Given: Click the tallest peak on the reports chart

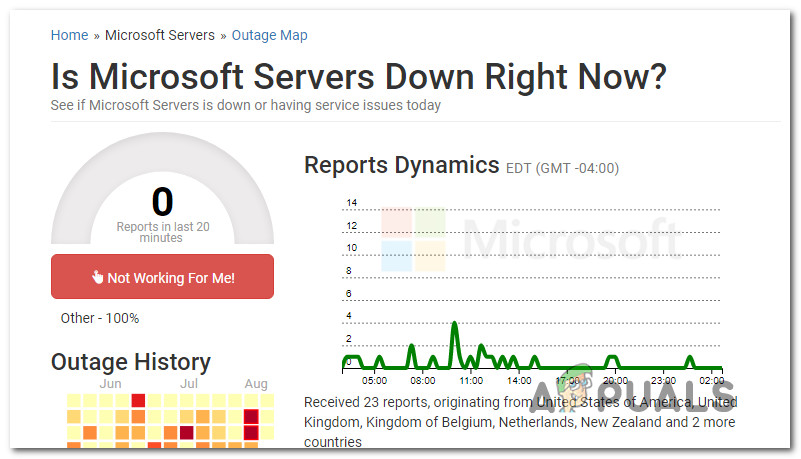Looking at the screenshot, I should 455,324.
